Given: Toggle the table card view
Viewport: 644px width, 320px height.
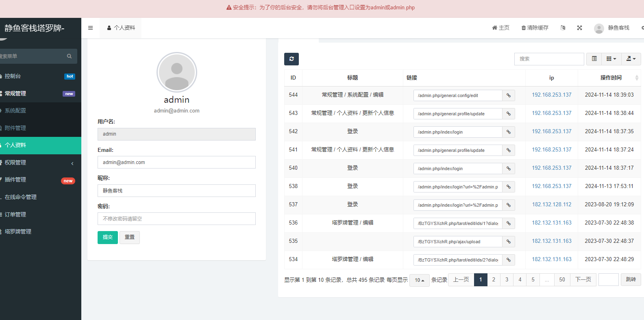Looking at the screenshot, I should (594, 59).
